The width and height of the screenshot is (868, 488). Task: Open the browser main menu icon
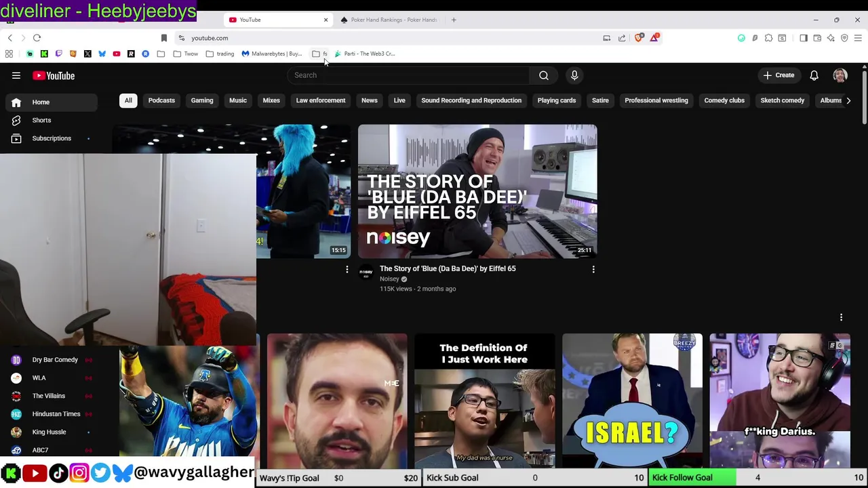pos(859,38)
